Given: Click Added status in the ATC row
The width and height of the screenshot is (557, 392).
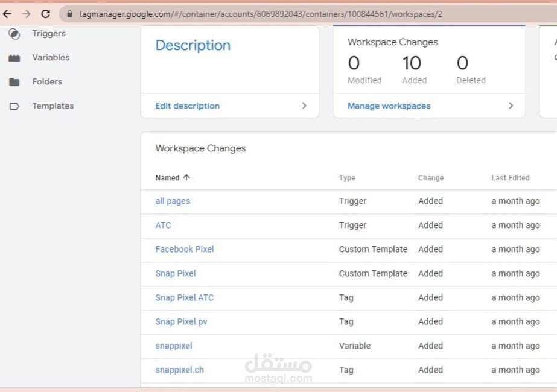Looking at the screenshot, I should (x=430, y=225).
